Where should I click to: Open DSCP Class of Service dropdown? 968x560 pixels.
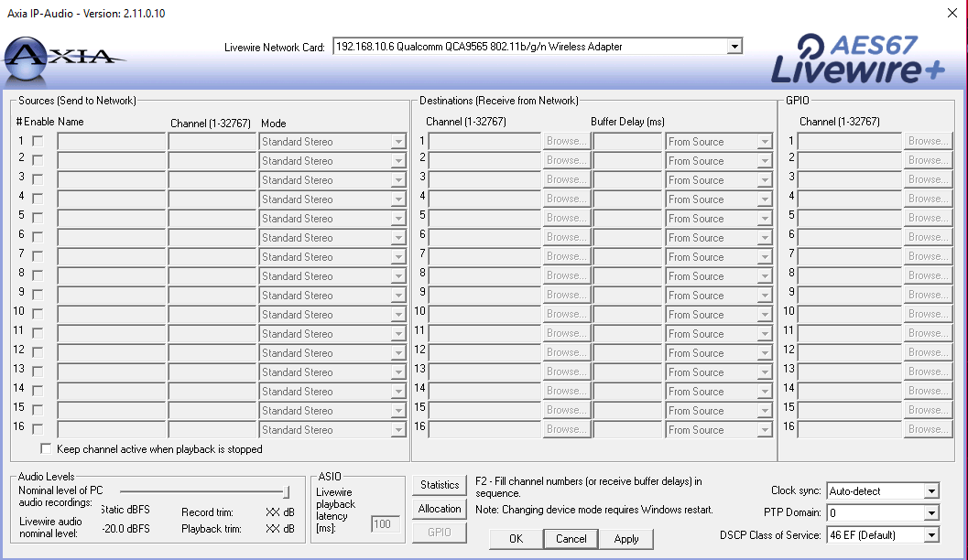tap(931, 535)
